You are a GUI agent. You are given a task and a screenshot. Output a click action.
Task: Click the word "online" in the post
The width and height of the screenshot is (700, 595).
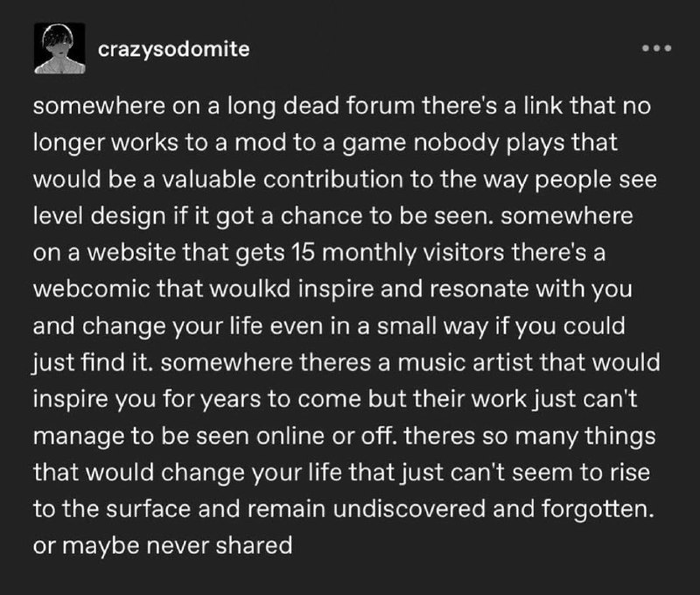pyautogui.click(x=290, y=436)
